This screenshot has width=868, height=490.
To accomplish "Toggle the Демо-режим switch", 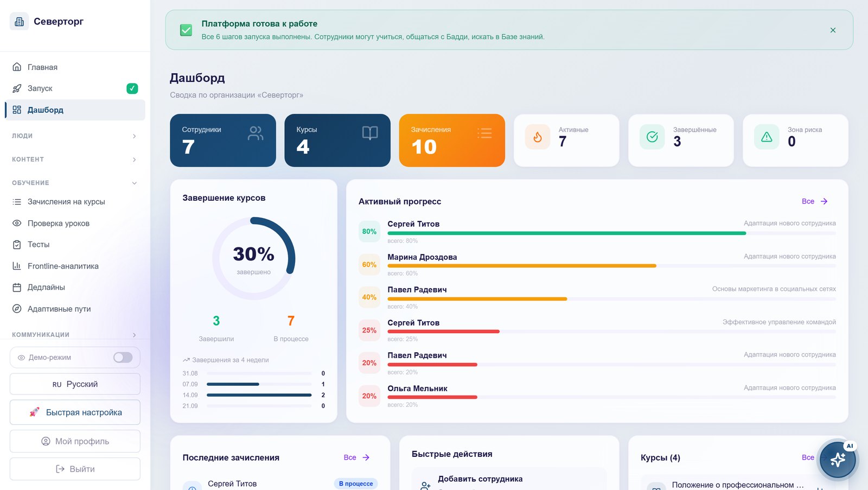I will (123, 357).
